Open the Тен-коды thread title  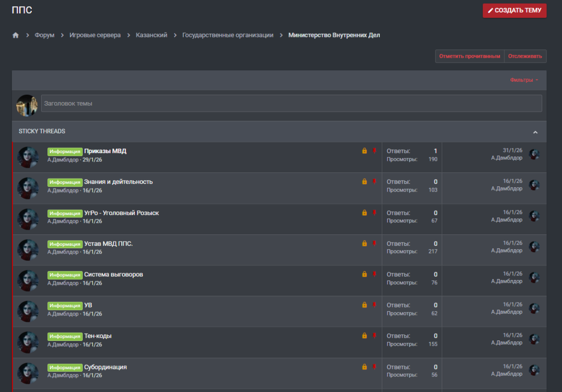pos(98,336)
